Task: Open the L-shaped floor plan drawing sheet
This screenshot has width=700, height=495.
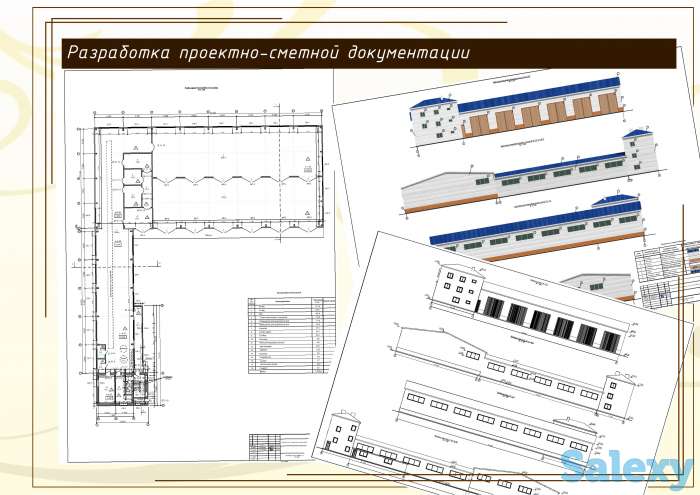Action: point(200,266)
